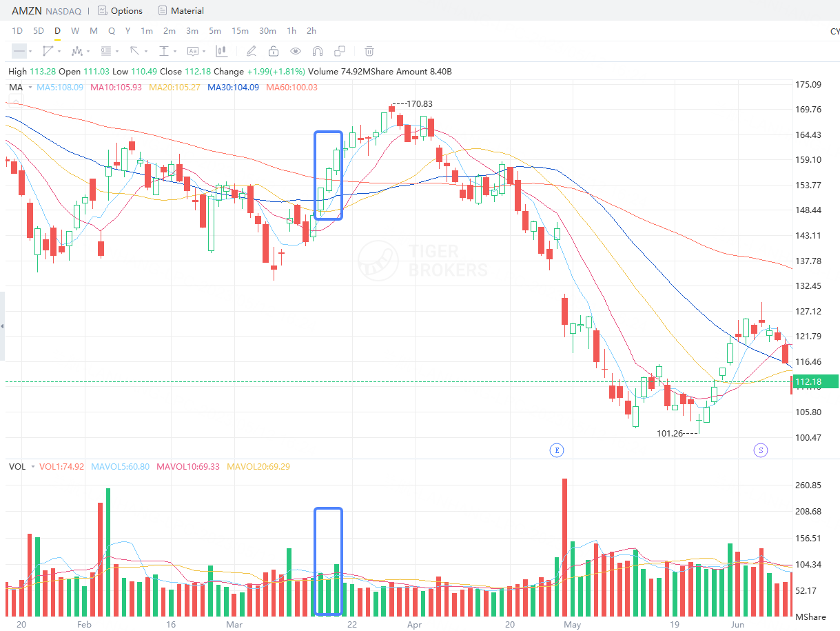Click the MAVOL10:69.33 label
This screenshot has height=631, width=840.
pyautogui.click(x=189, y=467)
